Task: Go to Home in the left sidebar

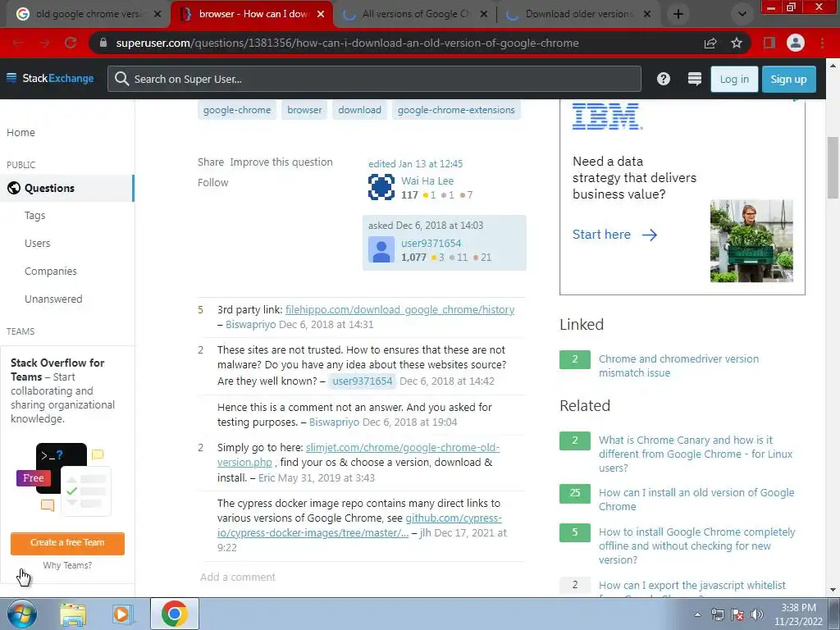Action: [x=21, y=132]
